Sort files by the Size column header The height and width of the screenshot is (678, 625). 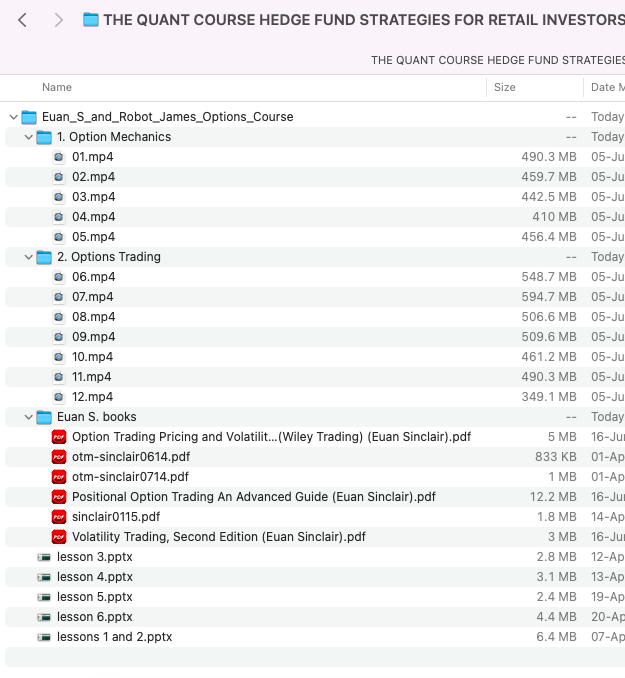(505, 87)
